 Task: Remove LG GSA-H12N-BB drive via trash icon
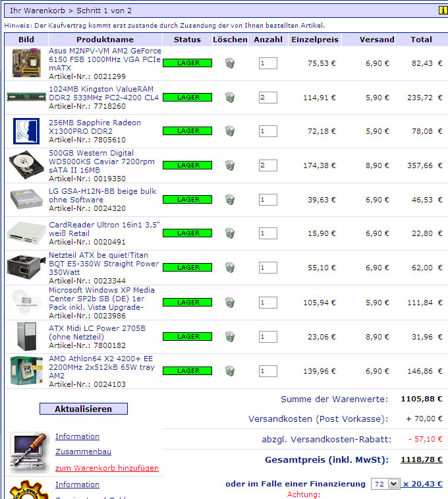[x=230, y=200]
